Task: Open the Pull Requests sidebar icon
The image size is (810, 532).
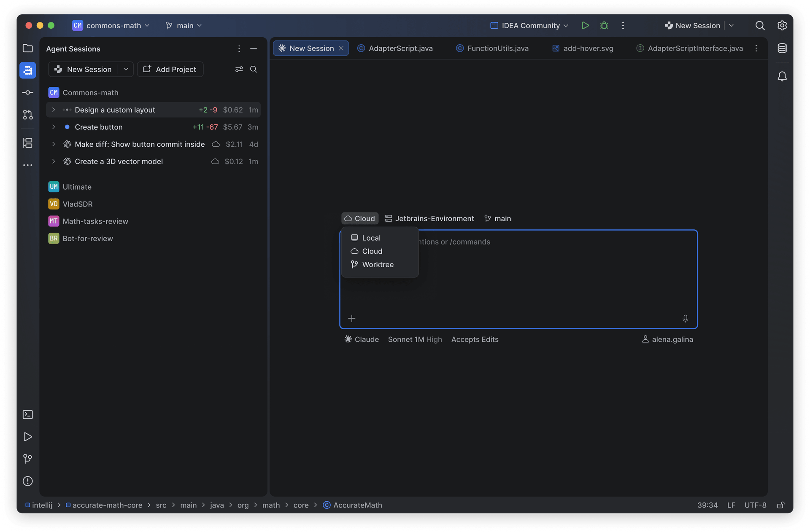Action: [27, 114]
